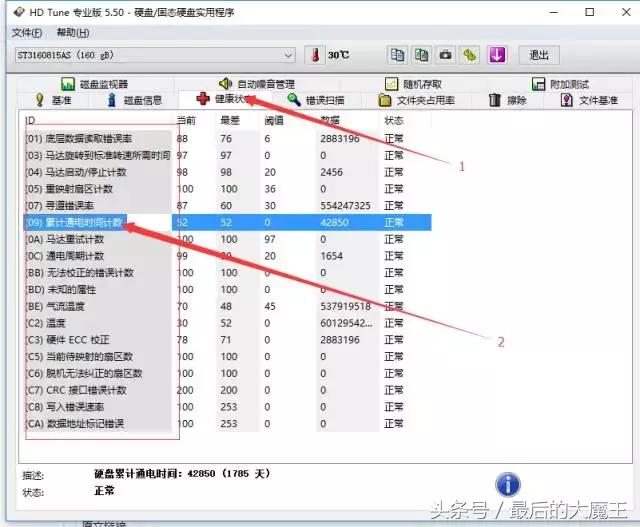Select the (C7) CRC 接口错误计数 row
The height and width of the screenshot is (527, 640).
click(227, 390)
